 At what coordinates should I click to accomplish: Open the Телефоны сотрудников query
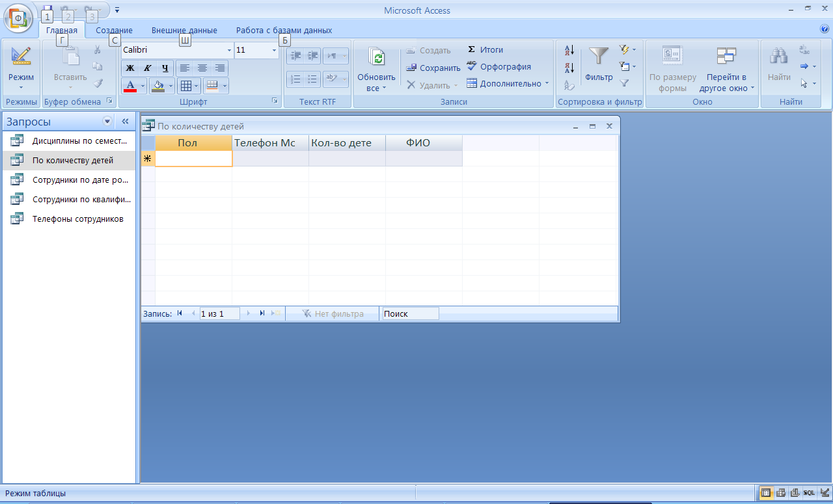pos(70,219)
